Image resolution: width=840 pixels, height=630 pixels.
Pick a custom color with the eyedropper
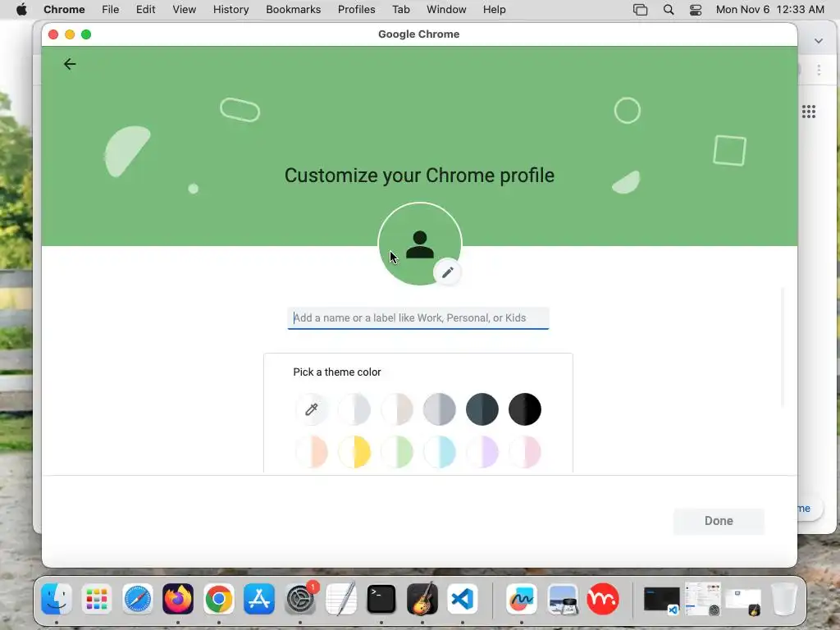click(311, 409)
